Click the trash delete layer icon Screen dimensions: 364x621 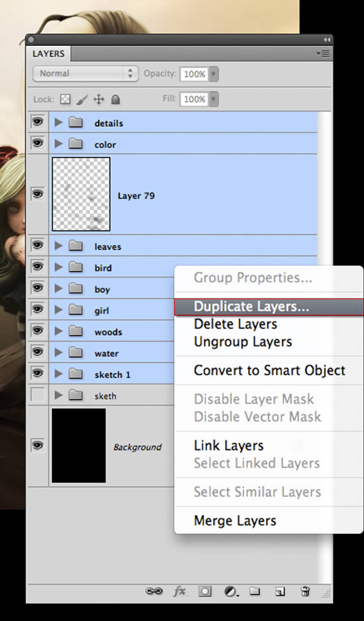[305, 592]
